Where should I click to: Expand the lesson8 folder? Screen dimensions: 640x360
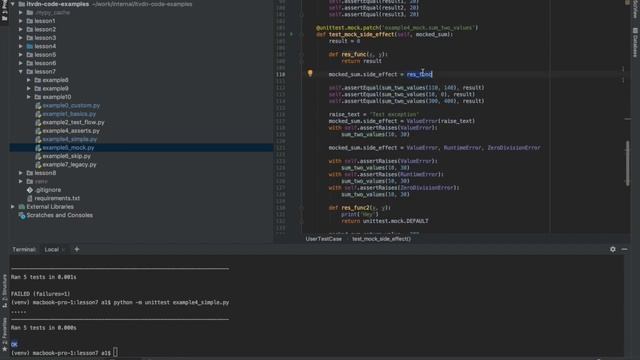(x=21, y=173)
